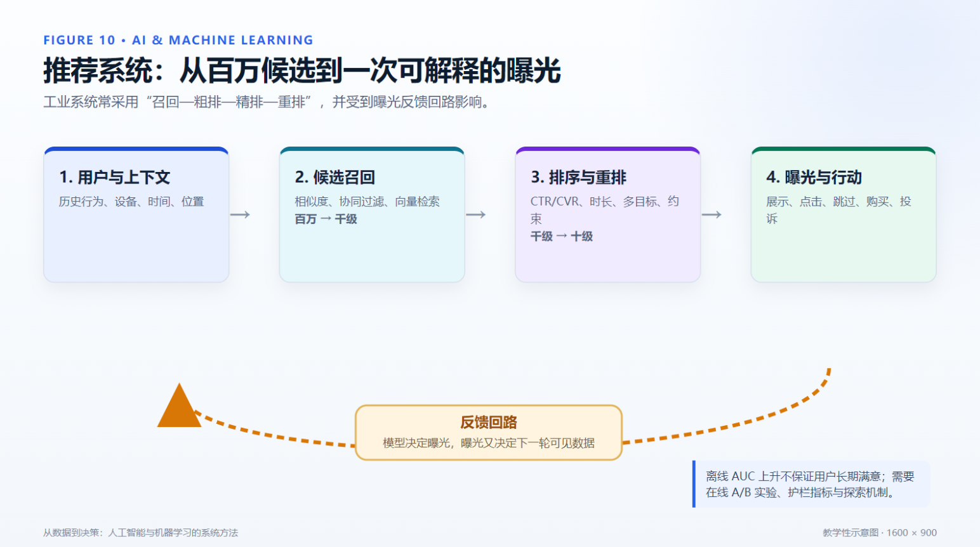Image resolution: width=980 pixels, height=547 pixels.
Task: Click the 'FIGURE 10 • AI & MACHINE LEARNING' header text
Action: coord(178,40)
